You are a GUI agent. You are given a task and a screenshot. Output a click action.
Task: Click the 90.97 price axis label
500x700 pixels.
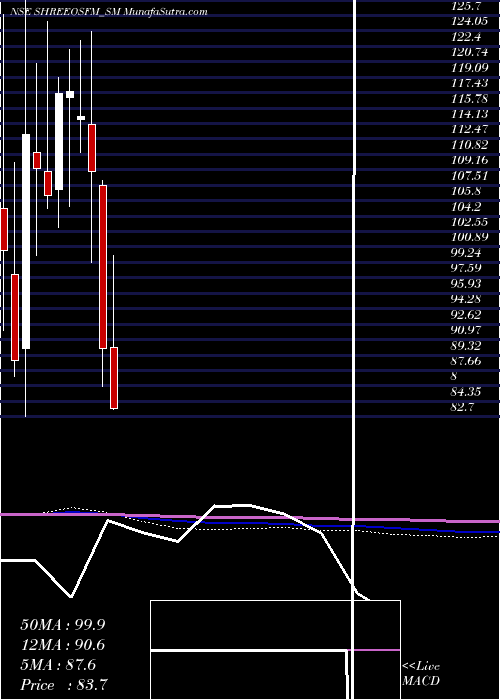pos(467,330)
